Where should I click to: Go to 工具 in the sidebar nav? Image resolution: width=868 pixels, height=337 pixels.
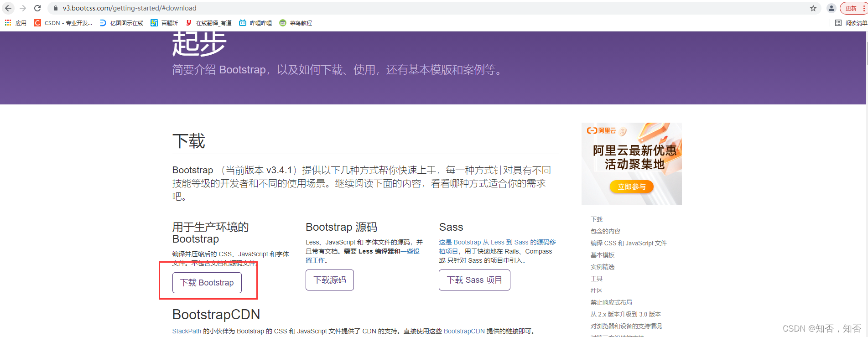tap(597, 279)
